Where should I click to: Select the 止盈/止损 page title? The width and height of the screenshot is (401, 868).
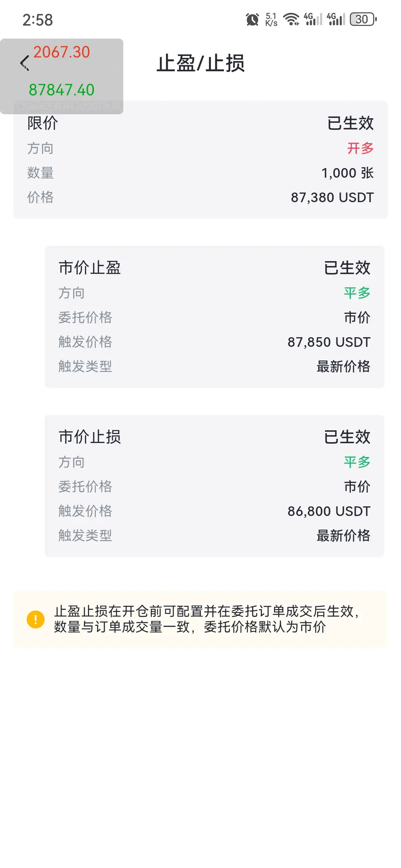200,63
